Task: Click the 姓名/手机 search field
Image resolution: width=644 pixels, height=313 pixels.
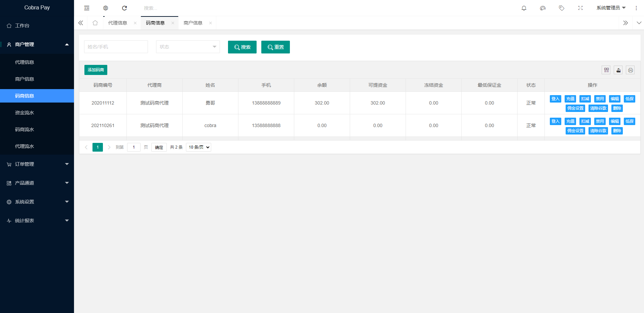Action: coord(116,47)
